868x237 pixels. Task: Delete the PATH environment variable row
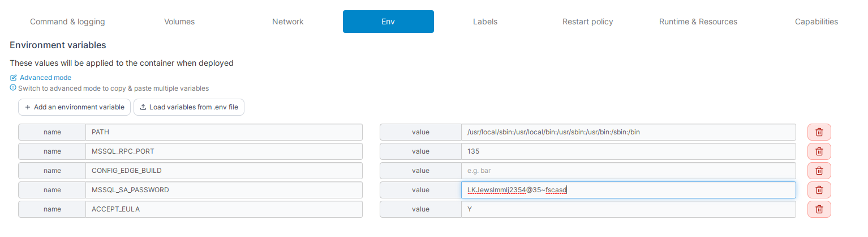[x=819, y=132]
